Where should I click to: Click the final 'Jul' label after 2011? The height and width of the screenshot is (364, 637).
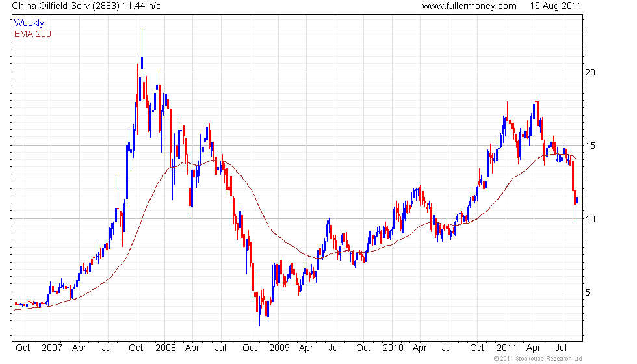click(561, 348)
